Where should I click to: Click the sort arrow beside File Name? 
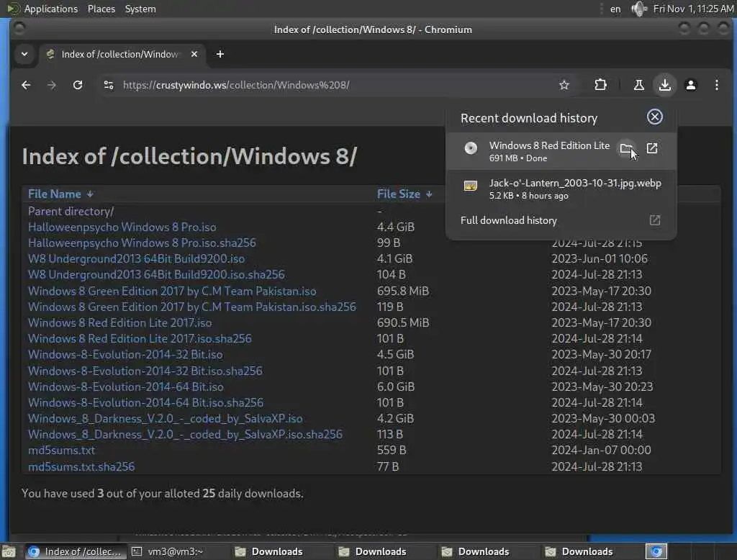pyautogui.click(x=90, y=194)
